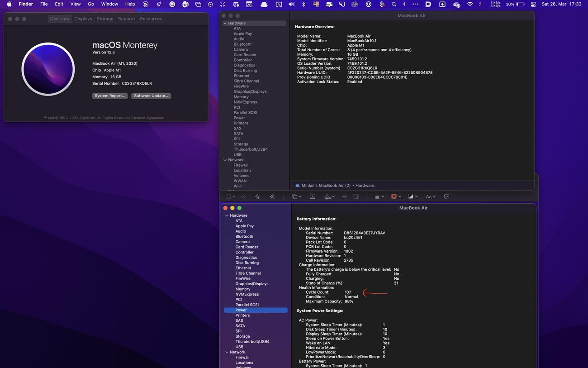Screen dimensions: 588x368
Task: Switch to the Support tab
Action: (126, 19)
